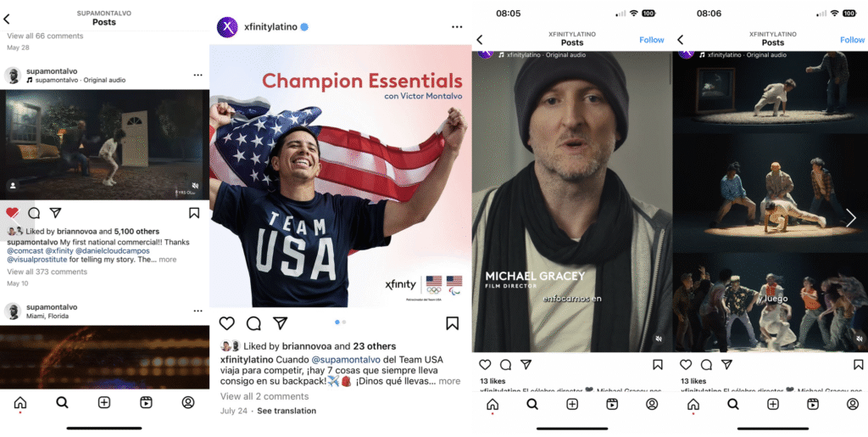This screenshot has width=868, height=437.
Task: Open Reels in the leftmost bottom bar
Action: pos(146,403)
